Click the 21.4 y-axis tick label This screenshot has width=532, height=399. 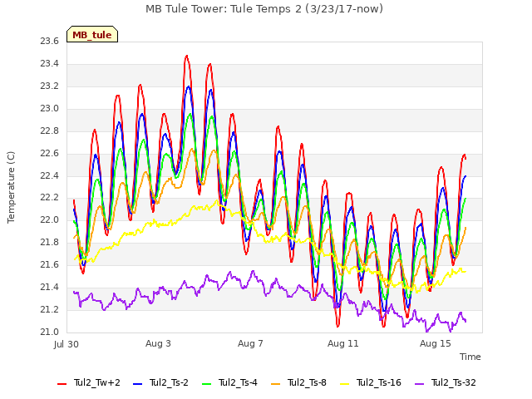[x=50, y=287]
